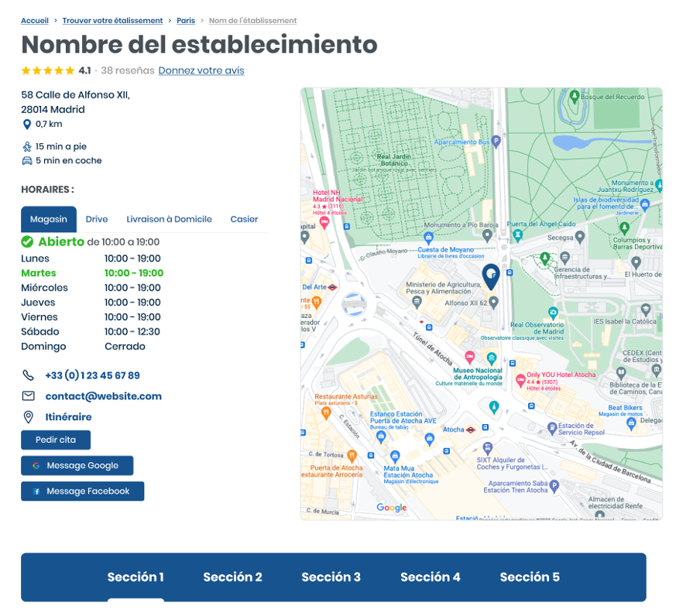
Task: Click the Atocha metro station icon
Action: [471, 430]
